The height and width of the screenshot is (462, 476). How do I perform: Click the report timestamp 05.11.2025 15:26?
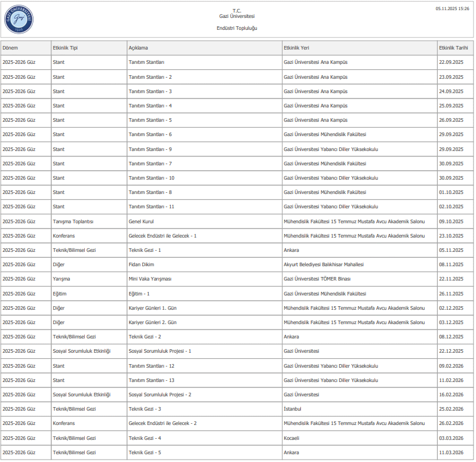point(452,8)
